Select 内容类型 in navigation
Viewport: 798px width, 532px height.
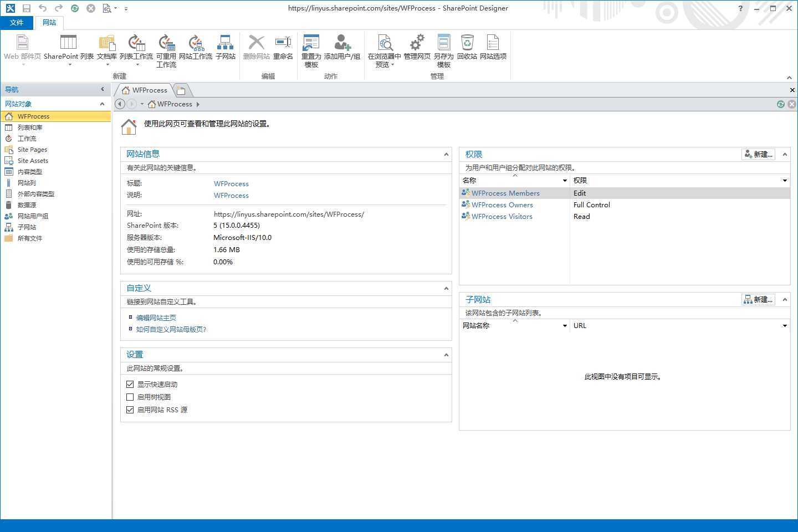coord(30,172)
